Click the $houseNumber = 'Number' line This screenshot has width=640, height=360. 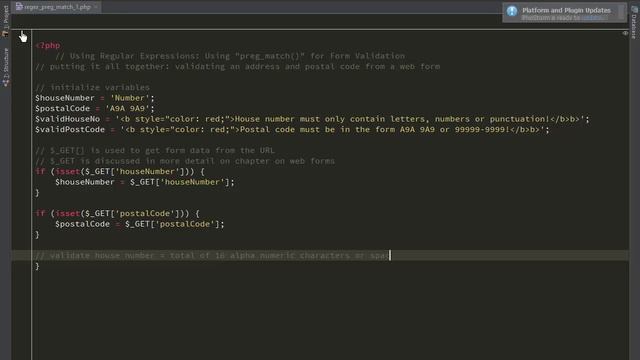coord(95,98)
